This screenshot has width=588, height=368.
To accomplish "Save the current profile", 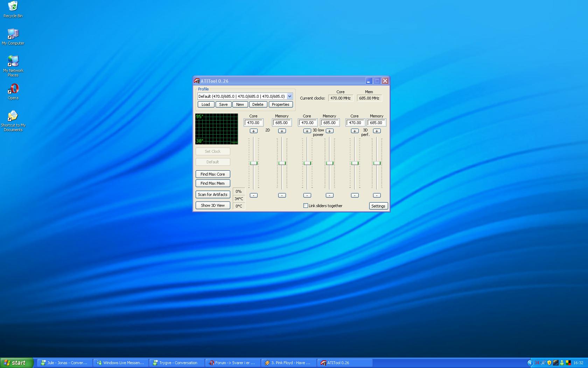I will pyautogui.click(x=223, y=104).
